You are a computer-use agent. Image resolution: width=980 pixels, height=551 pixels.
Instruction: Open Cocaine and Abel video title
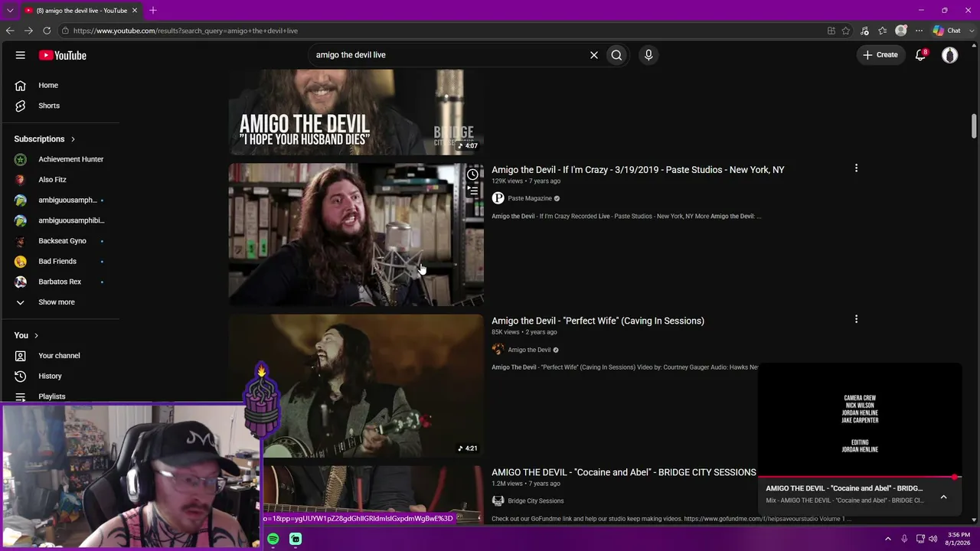(x=624, y=472)
